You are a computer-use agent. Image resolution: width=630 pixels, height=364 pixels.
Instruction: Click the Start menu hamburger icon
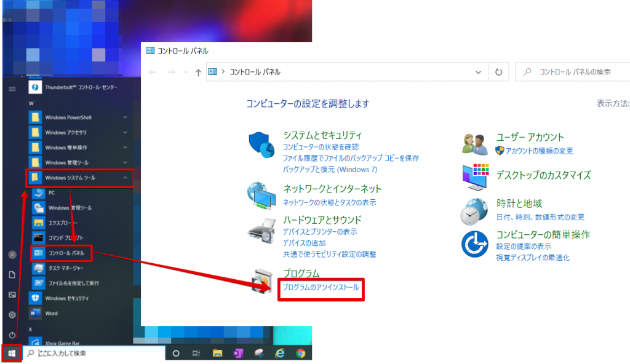pos(12,89)
